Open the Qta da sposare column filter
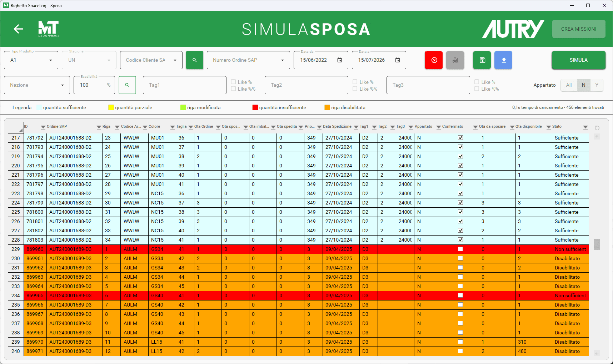This screenshot has height=364, width=613. [512, 127]
